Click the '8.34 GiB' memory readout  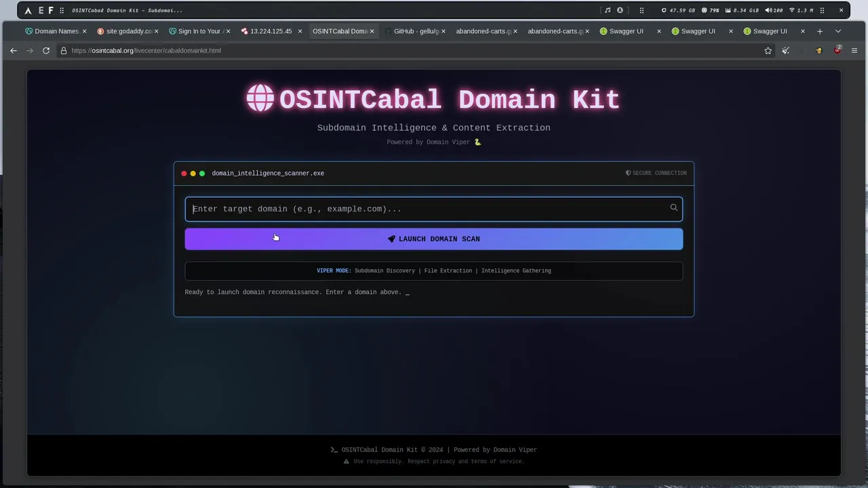click(x=746, y=10)
